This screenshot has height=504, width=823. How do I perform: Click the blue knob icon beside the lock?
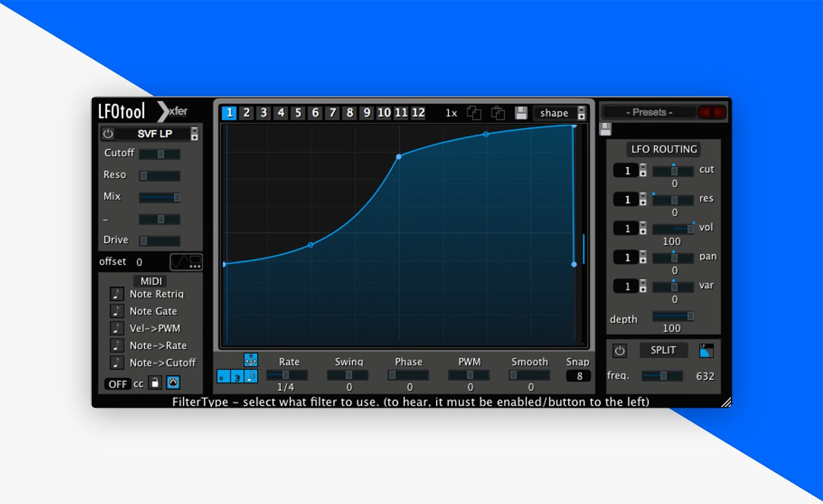173,383
